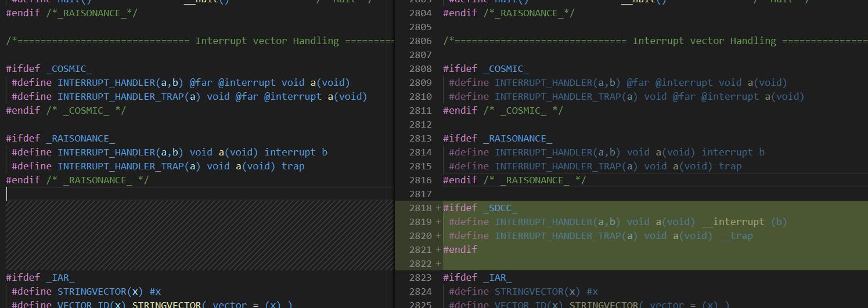Select line number 2806 in the gutter
Viewport: 868px width, 308px height.
click(x=420, y=41)
